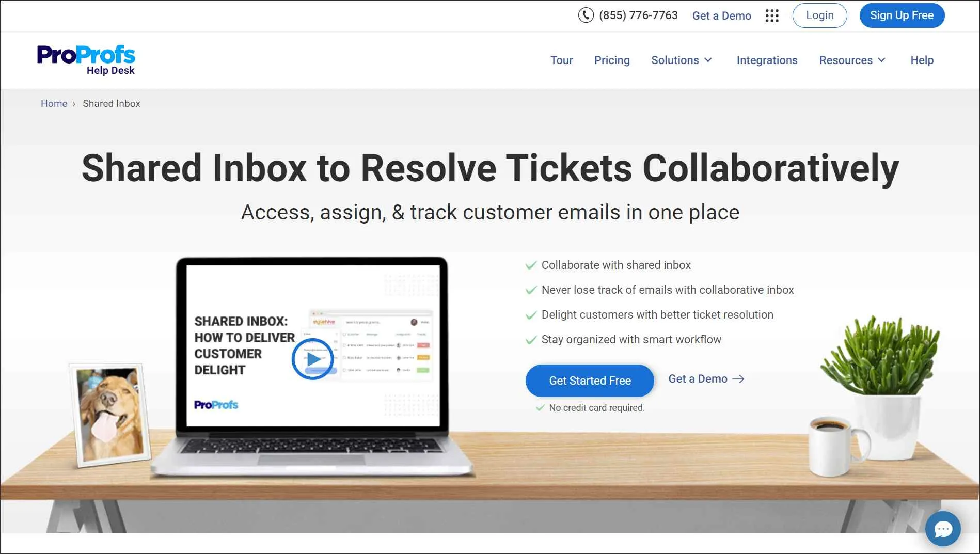Go to Home breadcrumb link

pyautogui.click(x=54, y=103)
